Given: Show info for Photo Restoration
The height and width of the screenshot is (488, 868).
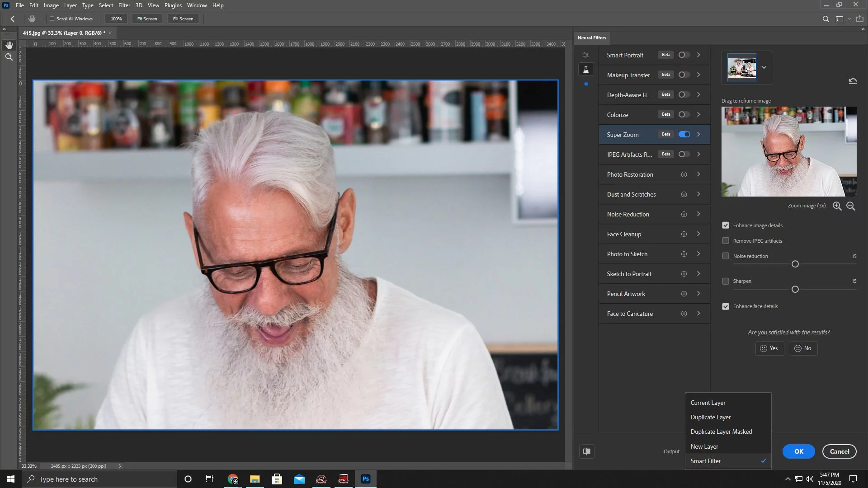Looking at the screenshot, I should (684, 174).
